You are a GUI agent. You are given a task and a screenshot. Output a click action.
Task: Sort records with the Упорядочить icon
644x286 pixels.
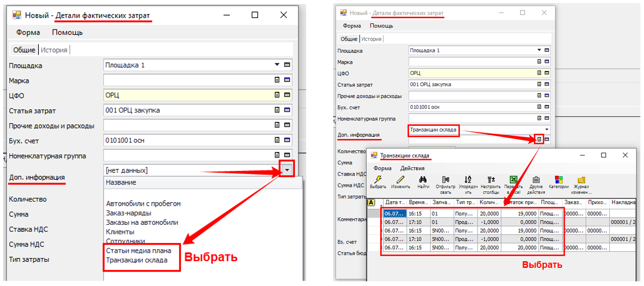468,179
